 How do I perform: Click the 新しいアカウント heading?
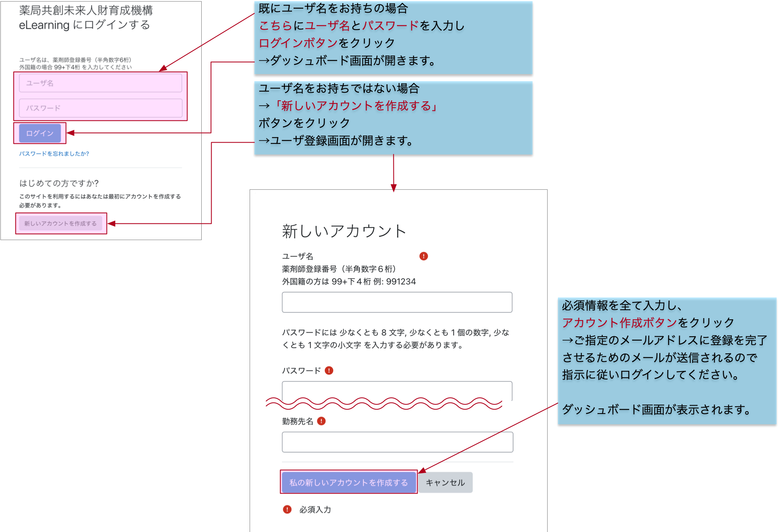(344, 231)
